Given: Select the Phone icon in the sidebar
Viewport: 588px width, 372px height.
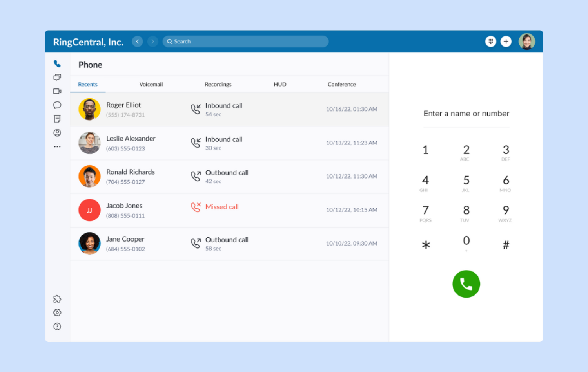Looking at the screenshot, I should click(57, 63).
